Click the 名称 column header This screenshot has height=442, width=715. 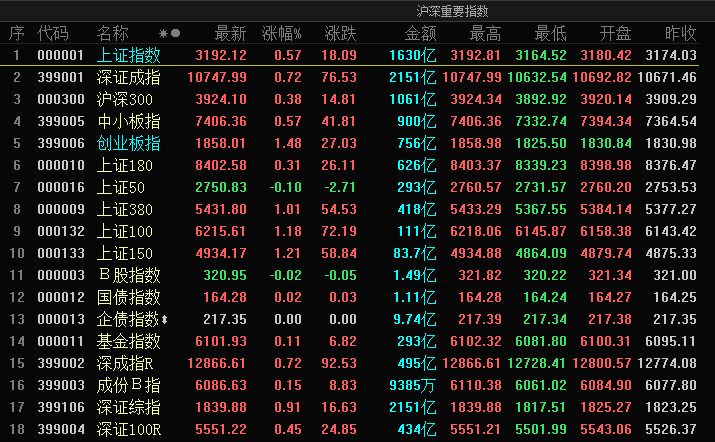[x=113, y=33]
